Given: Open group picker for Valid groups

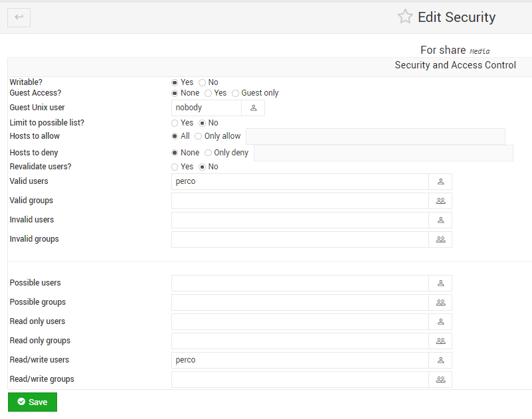Looking at the screenshot, I should [440, 201].
